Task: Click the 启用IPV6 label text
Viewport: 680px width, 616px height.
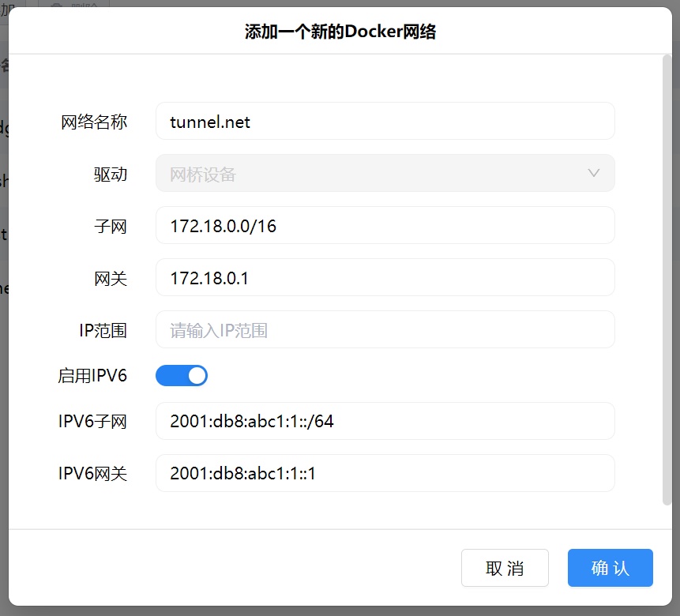Action: coord(92,376)
